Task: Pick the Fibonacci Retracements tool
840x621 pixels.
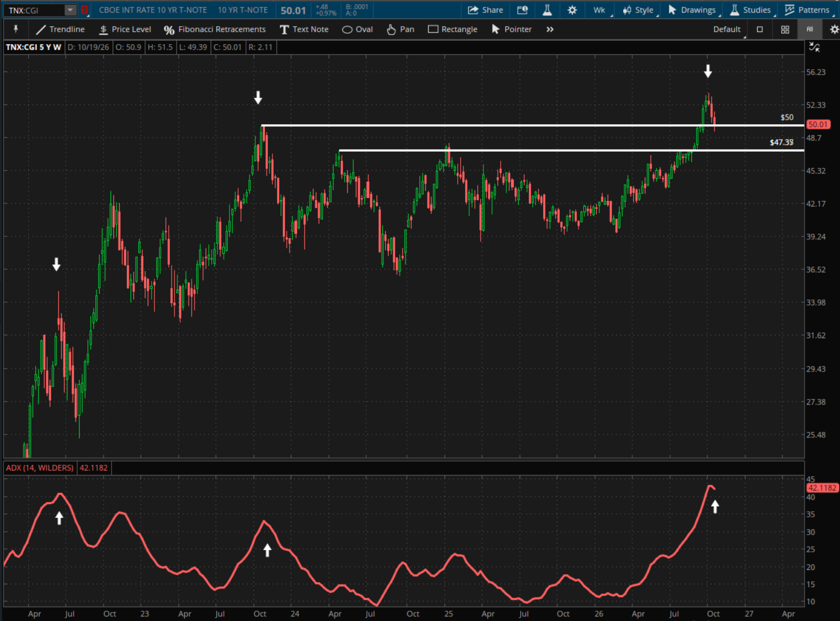Action: 215,29
